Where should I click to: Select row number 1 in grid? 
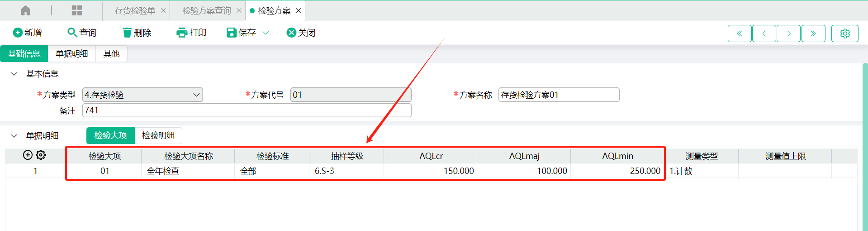coord(35,171)
